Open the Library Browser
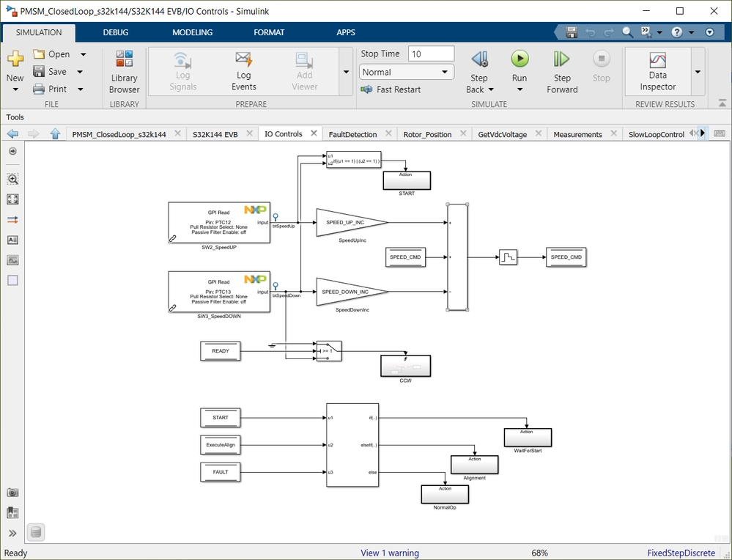 124,72
